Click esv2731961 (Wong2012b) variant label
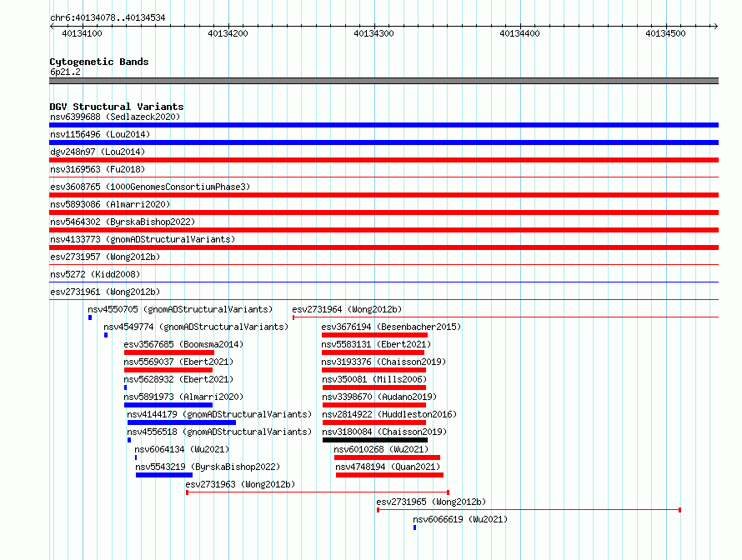Image resolution: width=742 pixels, height=560 pixels. point(105,292)
